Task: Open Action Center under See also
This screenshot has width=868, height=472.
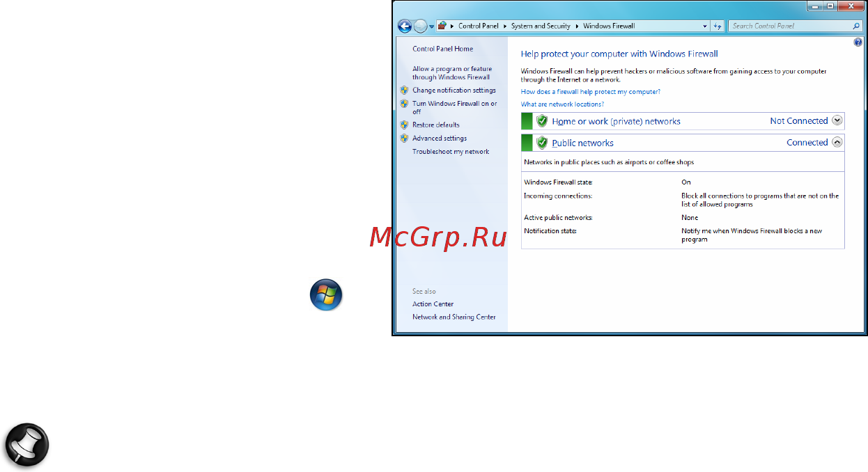Action: (433, 304)
